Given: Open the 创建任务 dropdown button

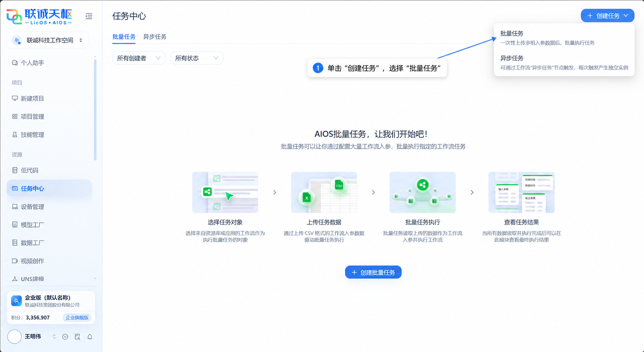Looking at the screenshot, I should coord(608,16).
